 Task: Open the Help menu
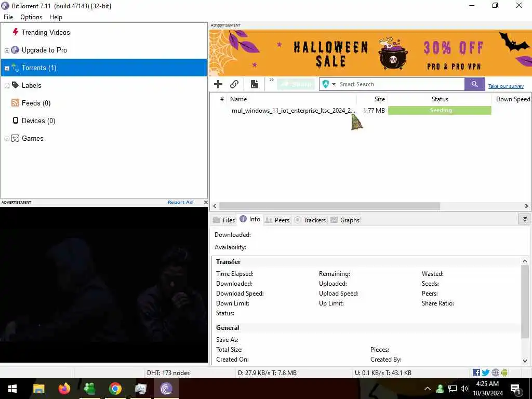pyautogui.click(x=56, y=17)
